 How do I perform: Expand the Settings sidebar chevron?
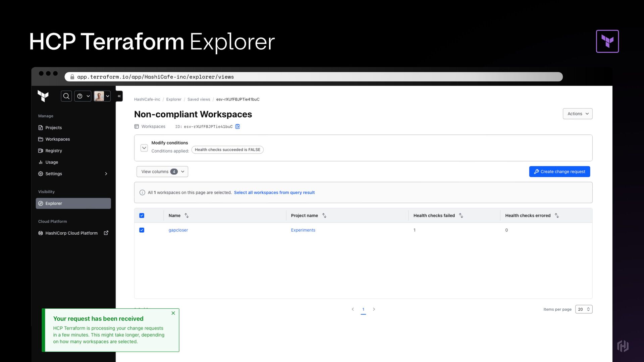106,174
